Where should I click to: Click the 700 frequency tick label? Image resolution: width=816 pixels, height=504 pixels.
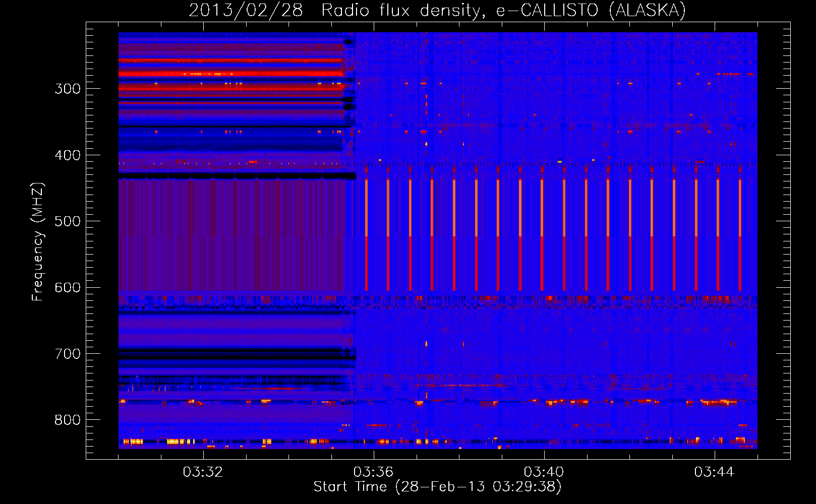(x=68, y=354)
